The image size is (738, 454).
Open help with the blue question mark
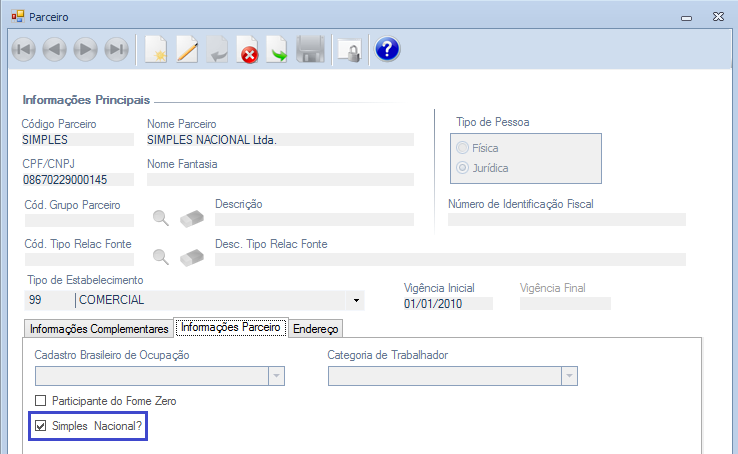pyautogui.click(x=387, y=49)
